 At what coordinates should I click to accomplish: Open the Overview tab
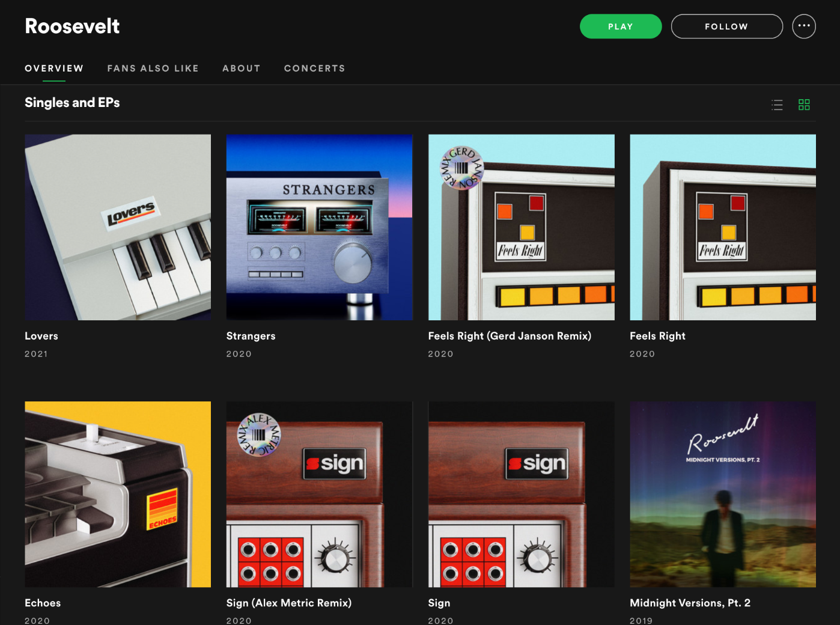(54, 69)
